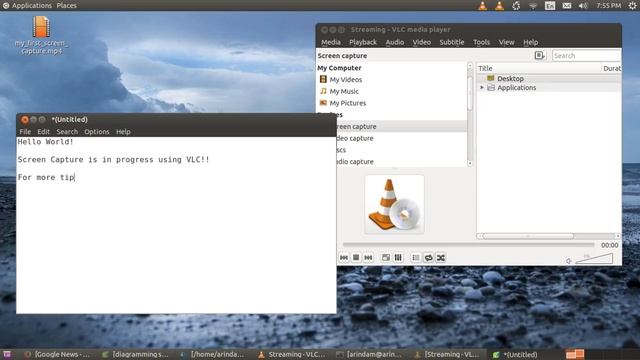
Task: Open the Playback menu in VLC
Action: coord(363,42)
